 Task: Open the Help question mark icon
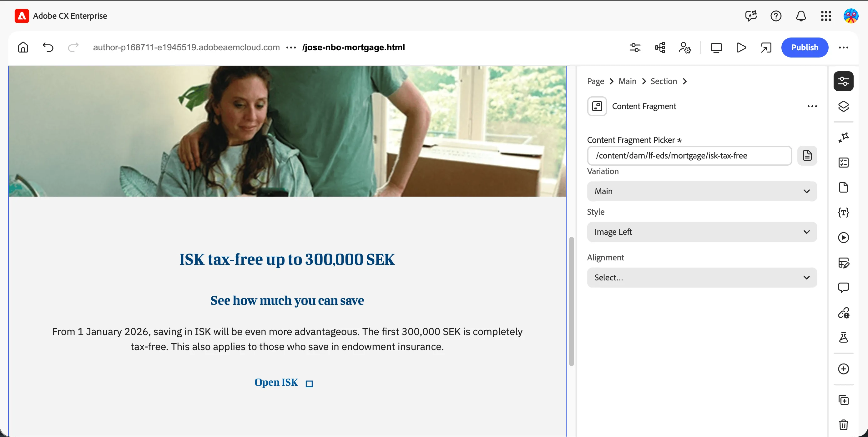776,16
